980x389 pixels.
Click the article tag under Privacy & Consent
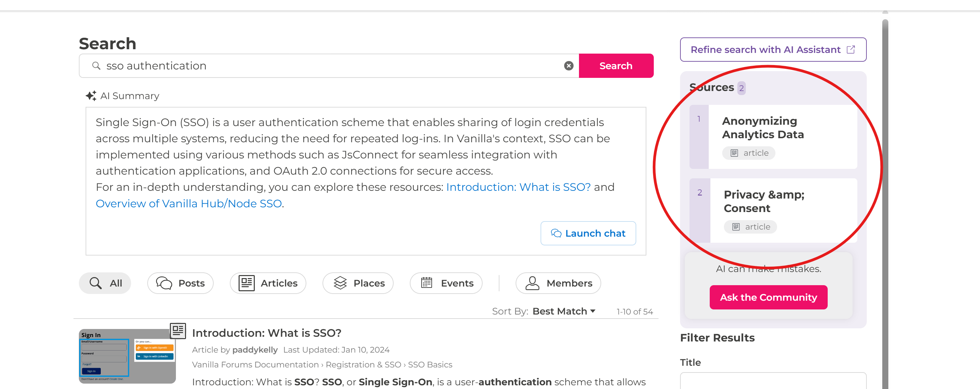[750, 227]
